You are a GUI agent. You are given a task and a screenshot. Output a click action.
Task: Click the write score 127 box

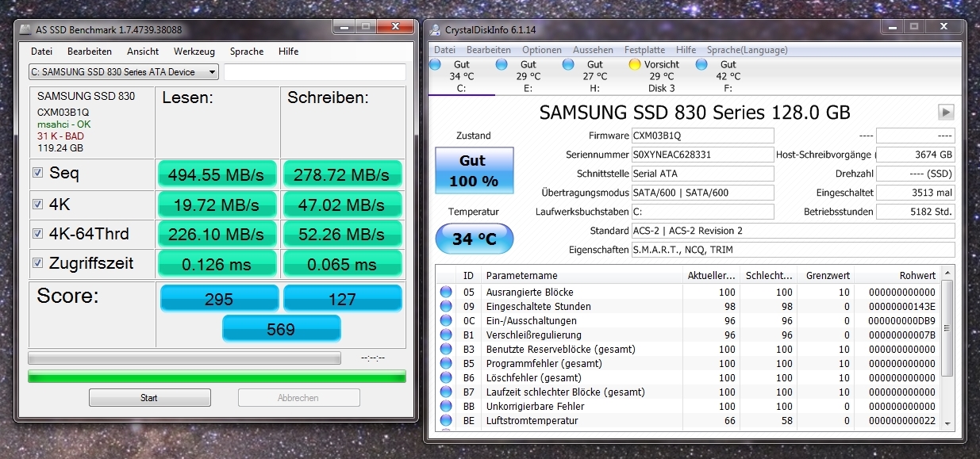[x=342, y=299]
